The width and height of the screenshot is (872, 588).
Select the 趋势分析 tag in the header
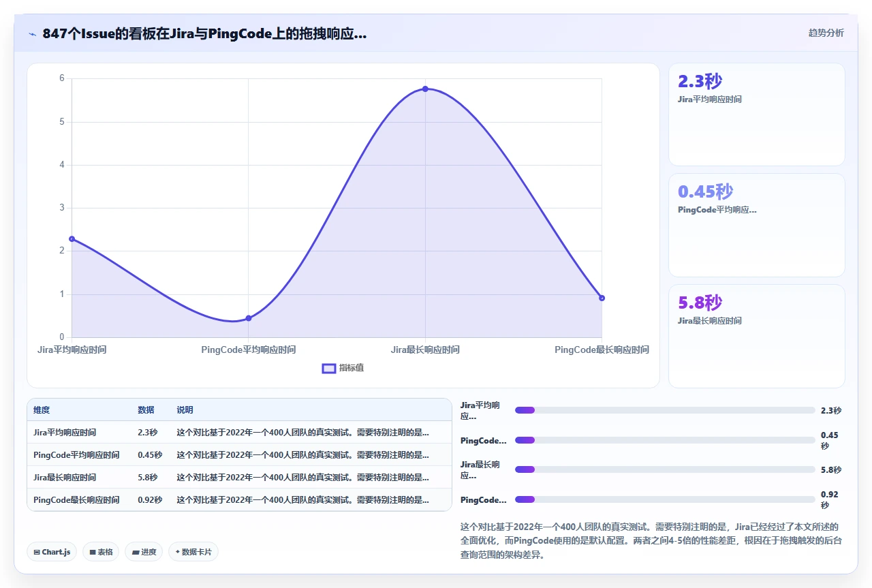(x=826, y=33)
